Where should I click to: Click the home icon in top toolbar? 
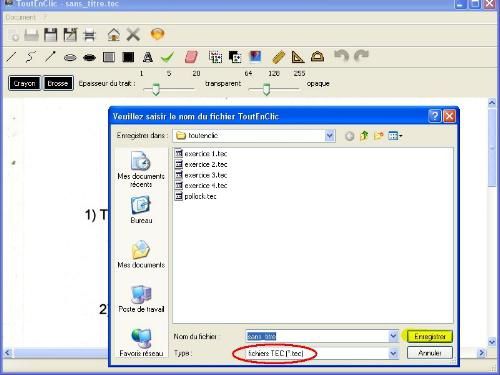(x=114, y=35)
